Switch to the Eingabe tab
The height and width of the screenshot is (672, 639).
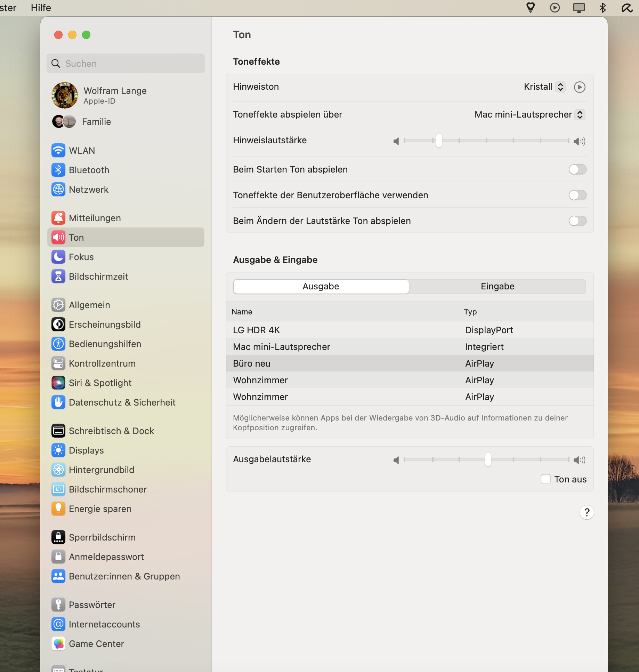point(498,286)
